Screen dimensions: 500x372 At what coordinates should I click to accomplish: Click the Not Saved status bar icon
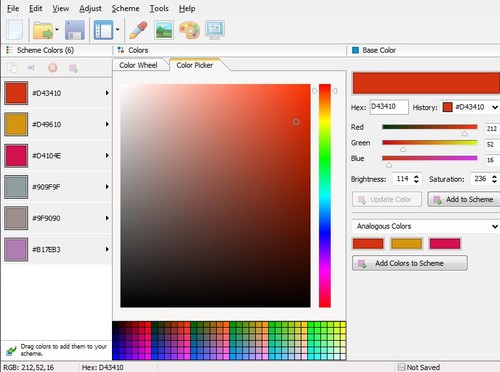pyautogui.click(x=401, y=367)
